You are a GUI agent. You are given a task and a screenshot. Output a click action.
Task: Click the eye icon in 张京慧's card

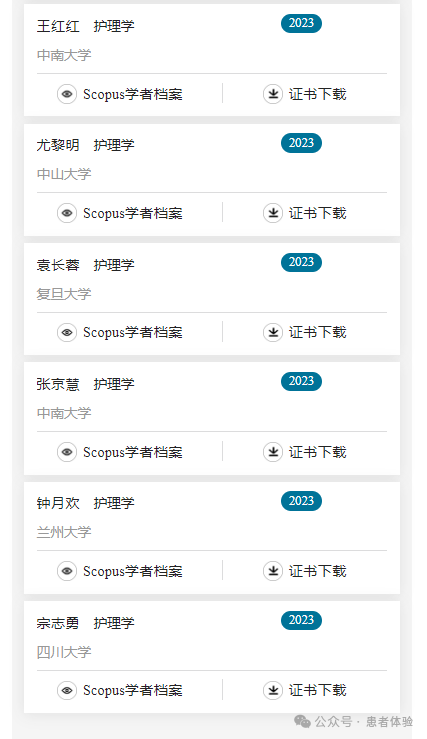click(67, 452)
